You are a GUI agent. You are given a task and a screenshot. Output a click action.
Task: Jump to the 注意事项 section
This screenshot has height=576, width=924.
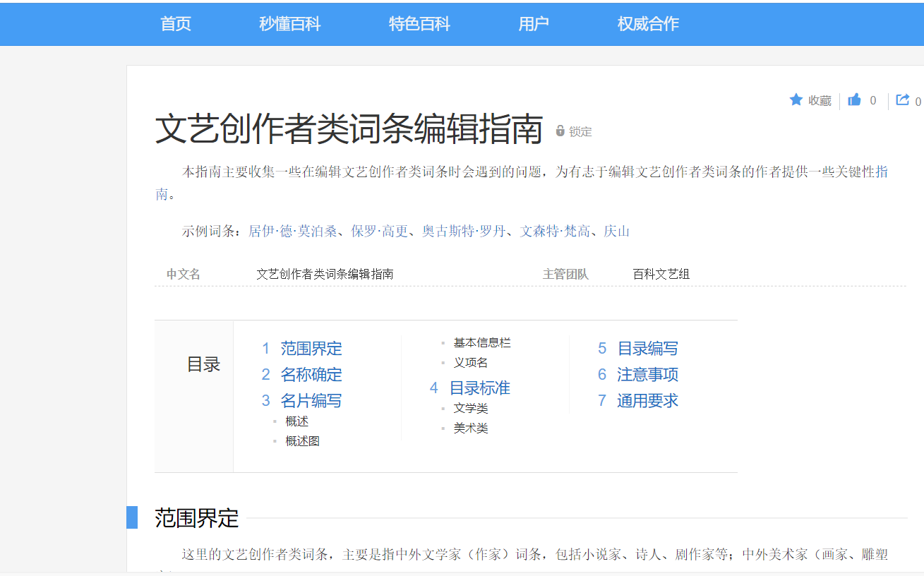coord(647,374)
